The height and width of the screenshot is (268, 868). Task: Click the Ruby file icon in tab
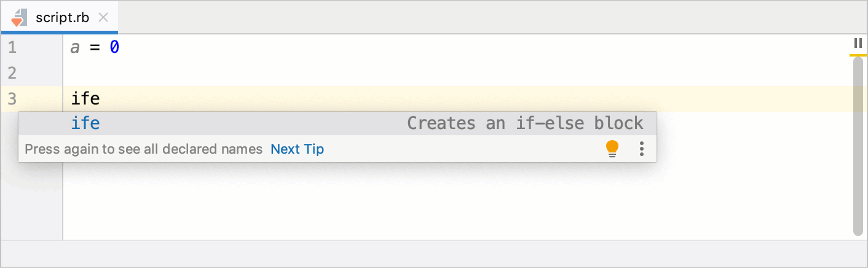(18, 17)
